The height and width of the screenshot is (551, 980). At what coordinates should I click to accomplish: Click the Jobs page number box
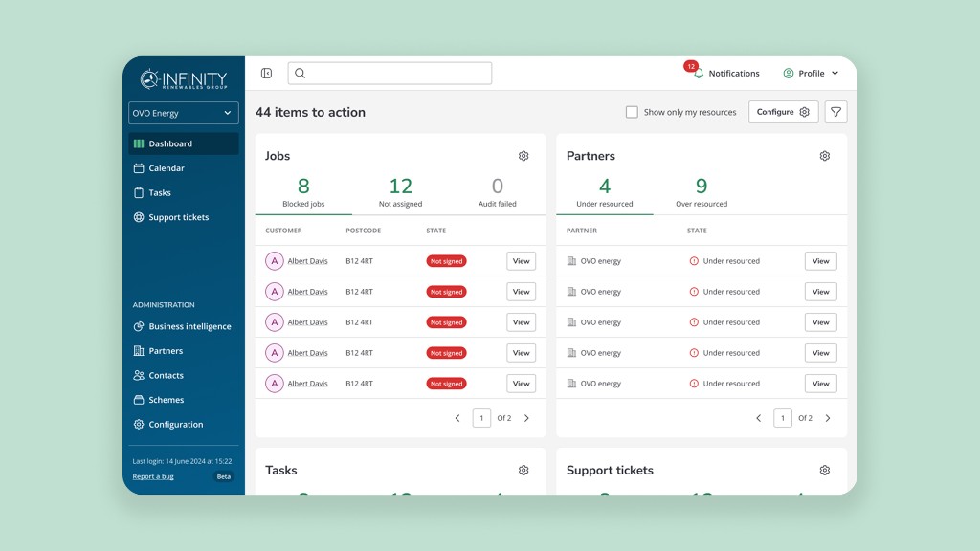481,418
